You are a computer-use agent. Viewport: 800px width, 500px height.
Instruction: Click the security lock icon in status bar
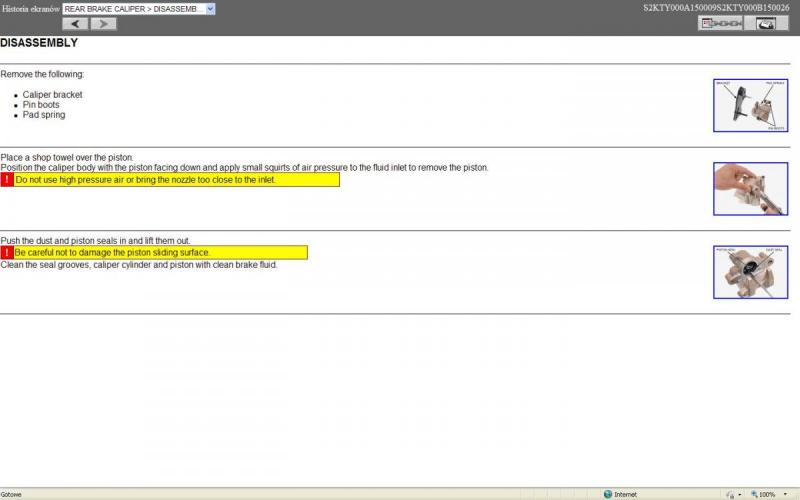point(729,494)
